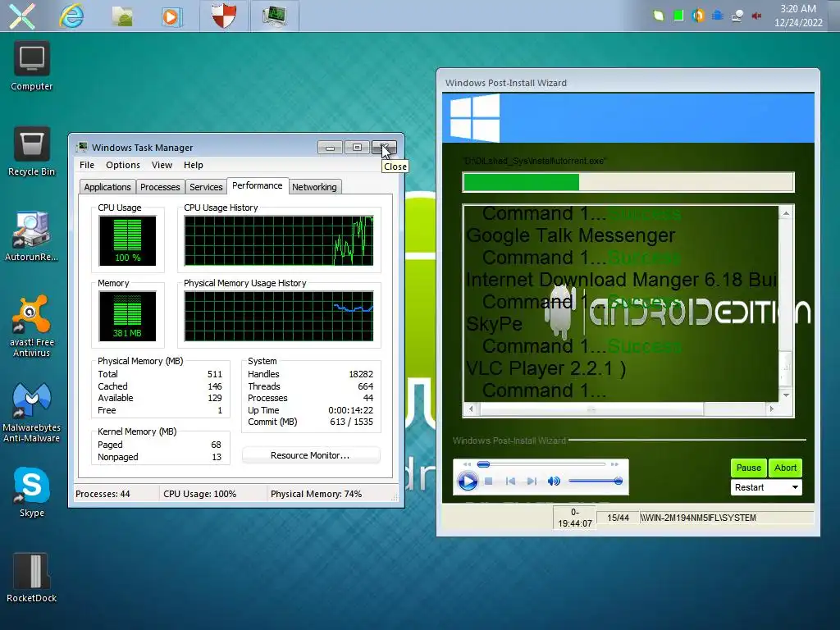Image resolution: width=840 pixels, height=630 pixels.
Task: Open Malwarebytes Anti-Malware desktop icon
Action: pos(32,413)
